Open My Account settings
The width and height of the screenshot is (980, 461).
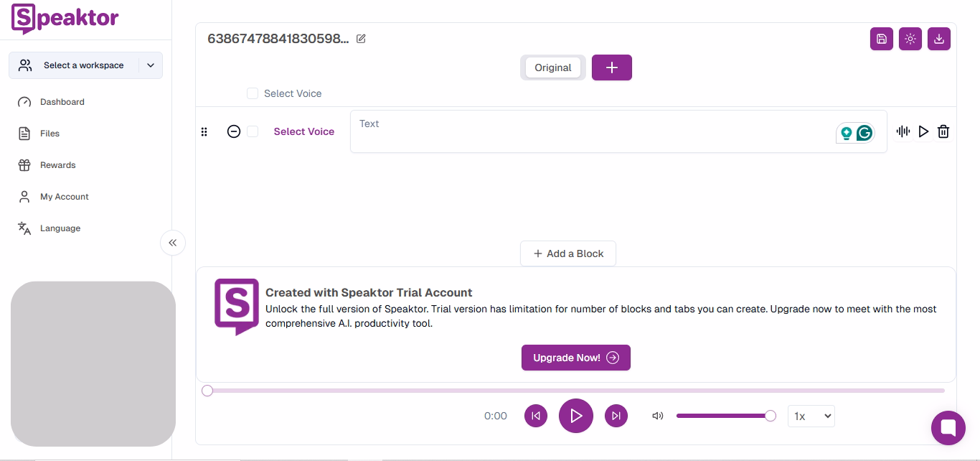54,197
